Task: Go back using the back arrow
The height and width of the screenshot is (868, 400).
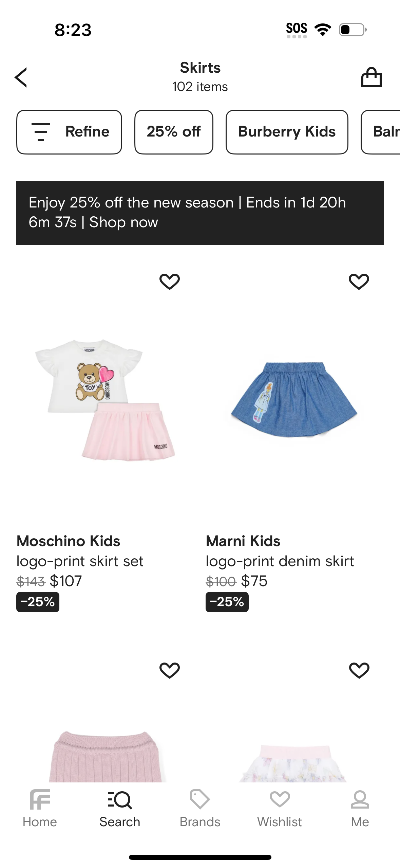Action: click(21, 77)
